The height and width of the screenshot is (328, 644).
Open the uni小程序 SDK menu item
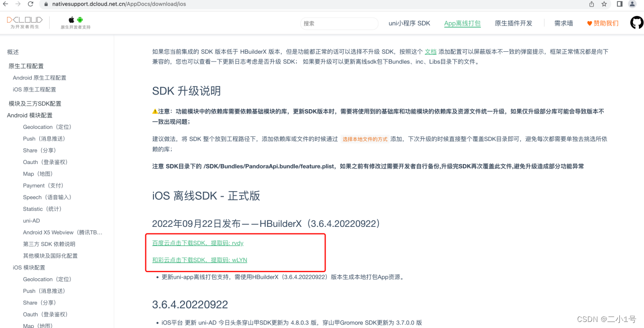(x=410, y=23)
